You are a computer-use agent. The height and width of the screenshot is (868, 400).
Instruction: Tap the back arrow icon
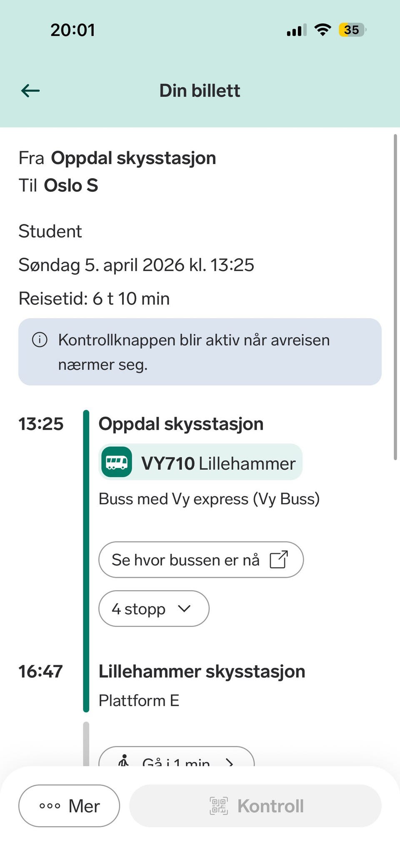pos(30,91)
